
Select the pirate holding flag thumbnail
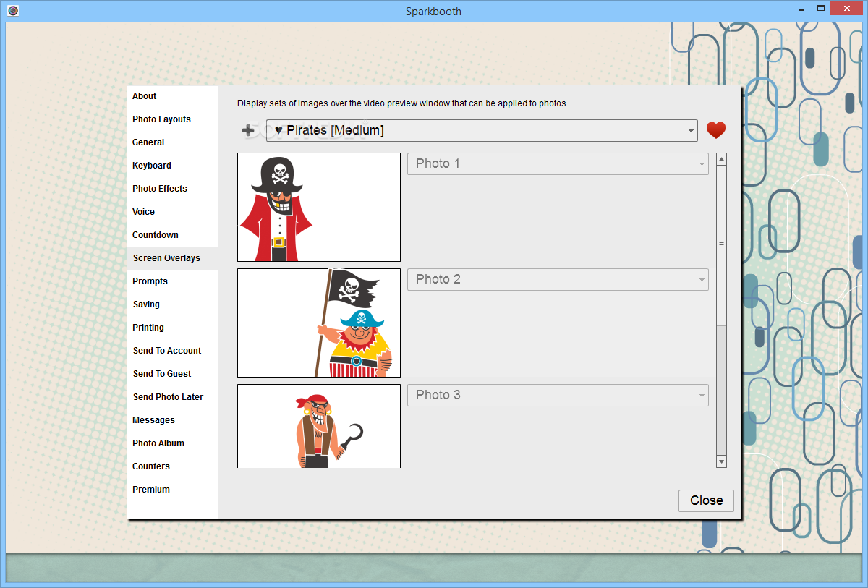[x=319, y=323]
